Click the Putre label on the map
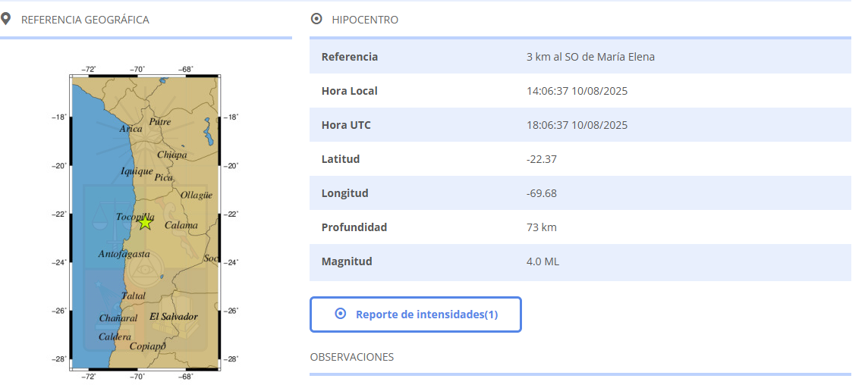The image size is (868, 388). (x=160, y=121)
